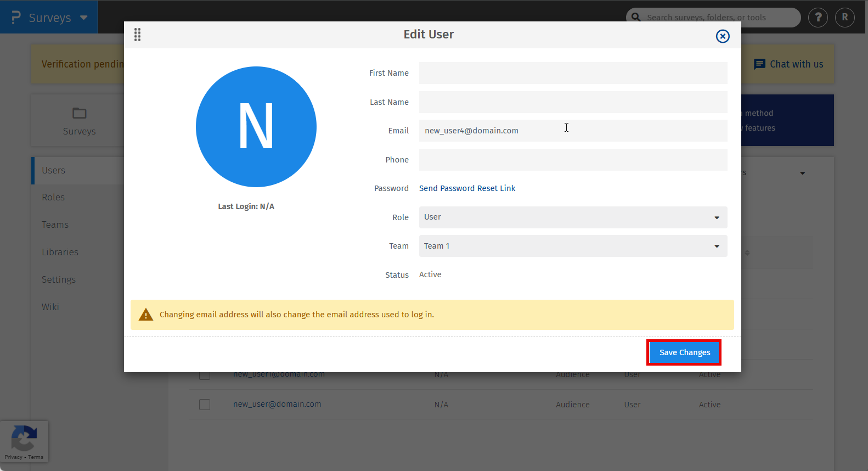Open the R user profile icon

pyautogui.click(x=844, y=18)
